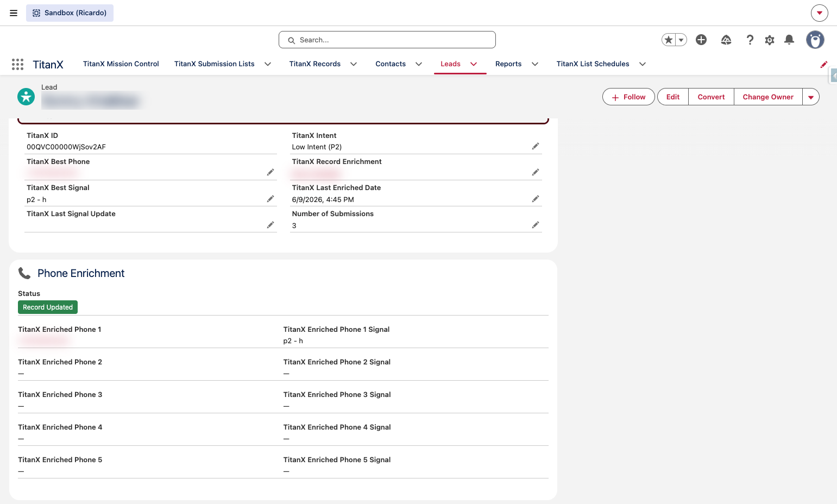
Task: Edit the TitanX Last Signal Update field
Action: [270, 225]
